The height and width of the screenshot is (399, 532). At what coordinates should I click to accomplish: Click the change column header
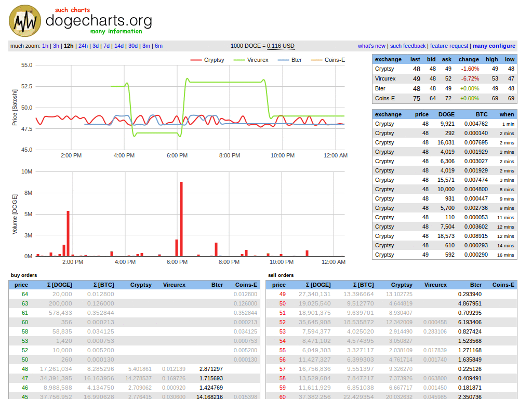click(x=469, y=59)
